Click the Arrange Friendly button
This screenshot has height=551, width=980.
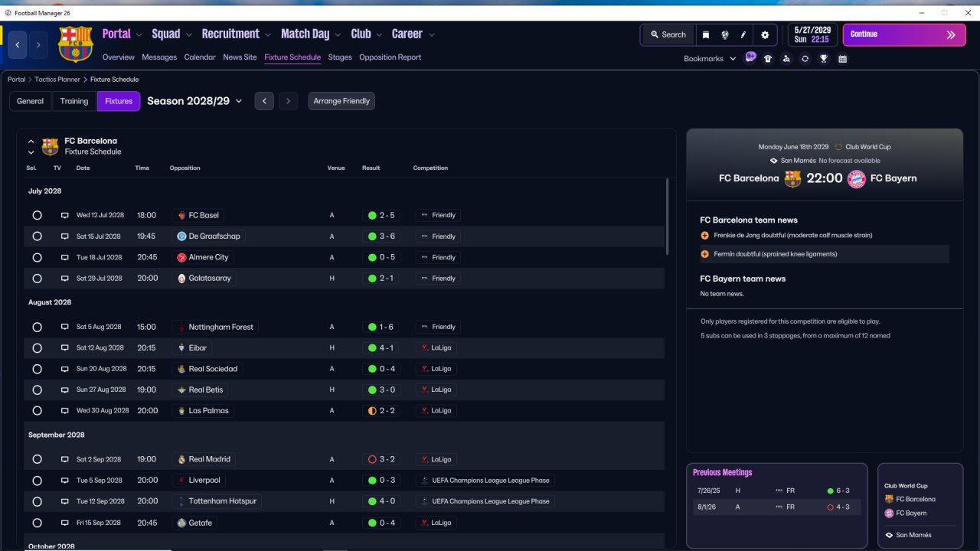pos(341,101)
